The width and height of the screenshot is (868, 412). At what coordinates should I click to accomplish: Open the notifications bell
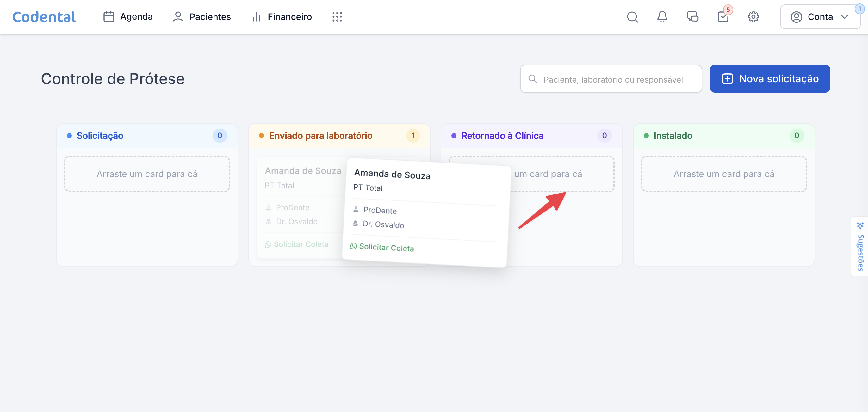pyautogui.click(x=662, y=17)
